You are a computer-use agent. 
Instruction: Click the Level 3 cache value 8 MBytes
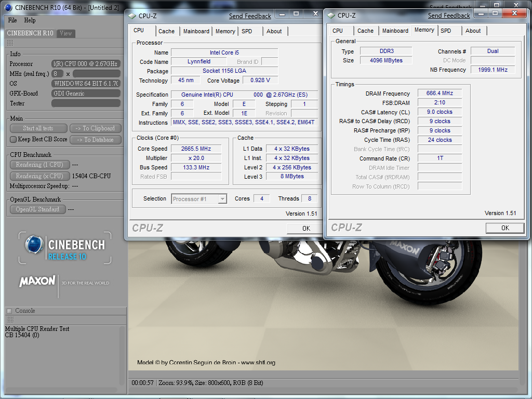(292, 177)
